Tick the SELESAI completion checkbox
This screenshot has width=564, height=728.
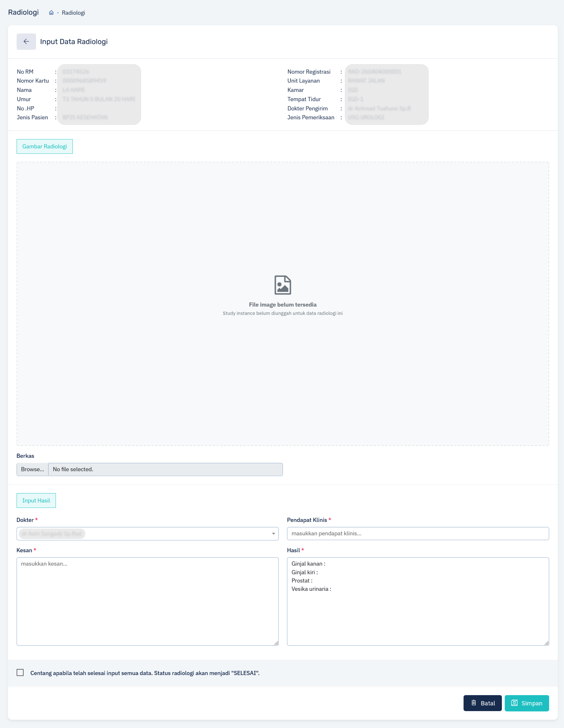[x=20, y=673]
